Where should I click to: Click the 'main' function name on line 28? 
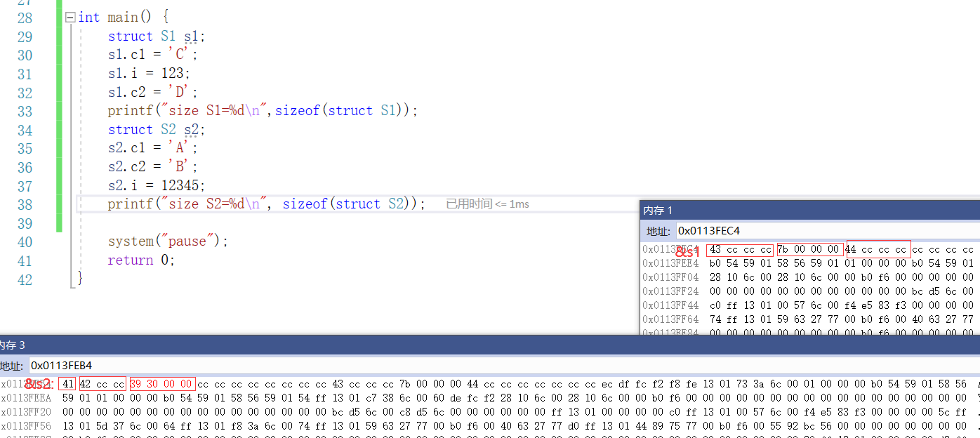coord(122,18)
